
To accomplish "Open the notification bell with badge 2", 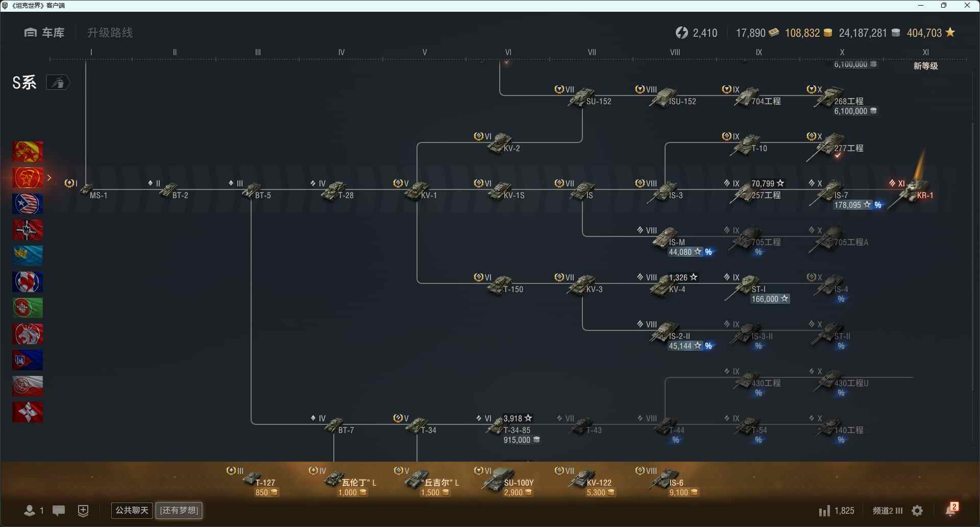I will pos(951,509).
